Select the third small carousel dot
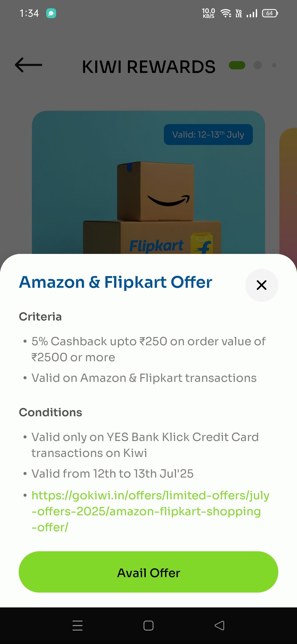Screen dimensions: 297x644 [274, 65]
